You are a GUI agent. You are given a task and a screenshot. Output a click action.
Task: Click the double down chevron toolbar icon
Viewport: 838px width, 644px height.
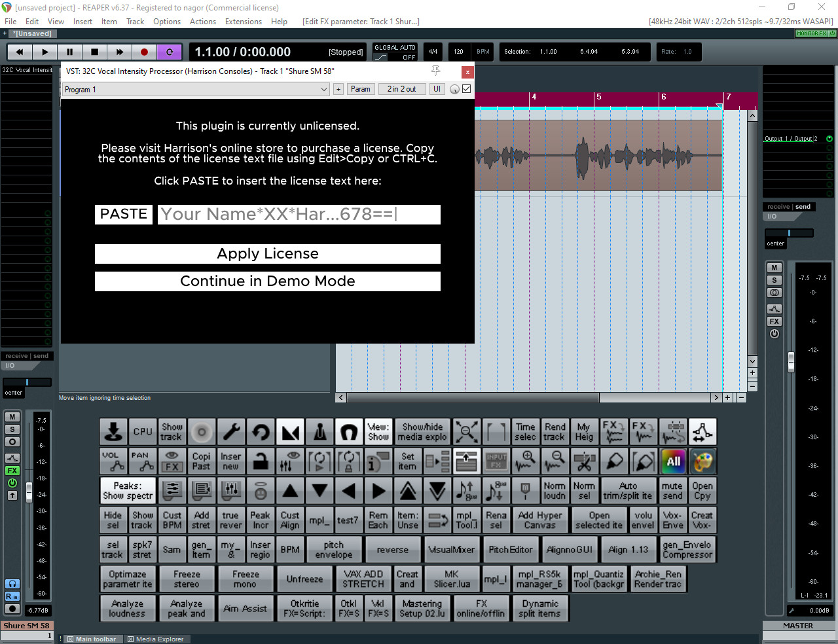tap(437, 491)
